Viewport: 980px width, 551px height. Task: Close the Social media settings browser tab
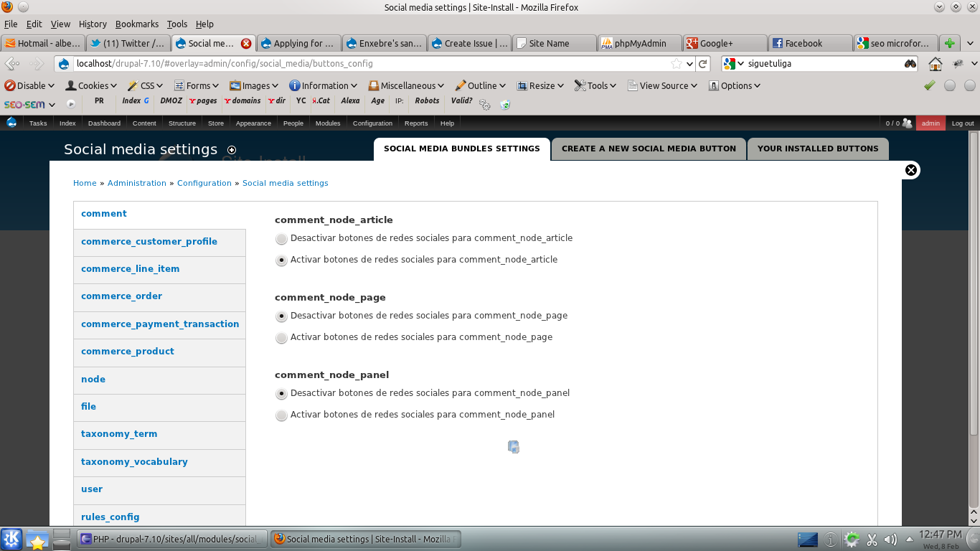[246, 43]
